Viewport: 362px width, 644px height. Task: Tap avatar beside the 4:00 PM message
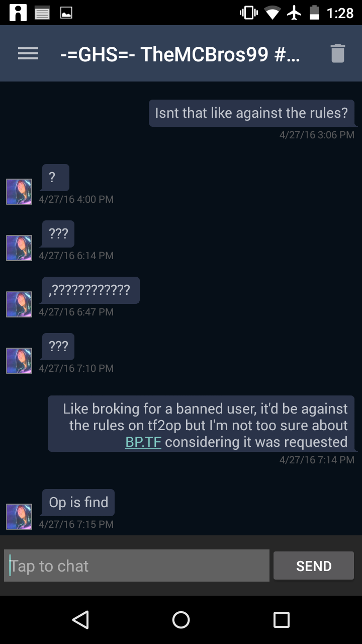tap(19, 192)
